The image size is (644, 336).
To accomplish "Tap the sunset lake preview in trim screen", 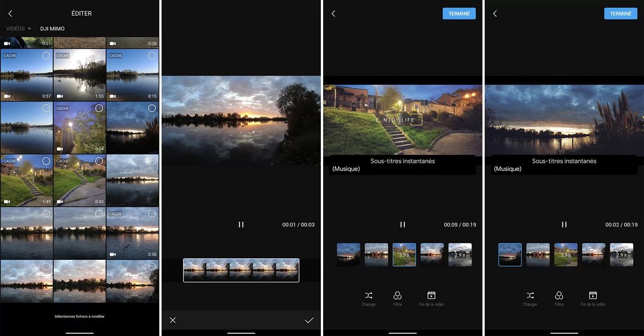I will click(x=241, y=120).
